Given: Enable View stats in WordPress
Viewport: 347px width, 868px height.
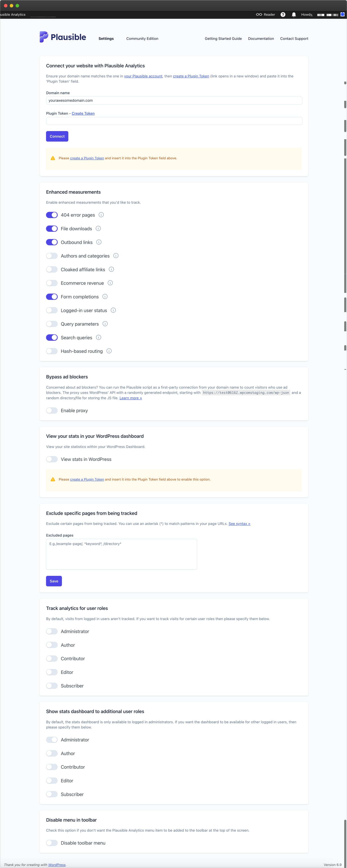Looking at the screenshot, I should (52, 459).
